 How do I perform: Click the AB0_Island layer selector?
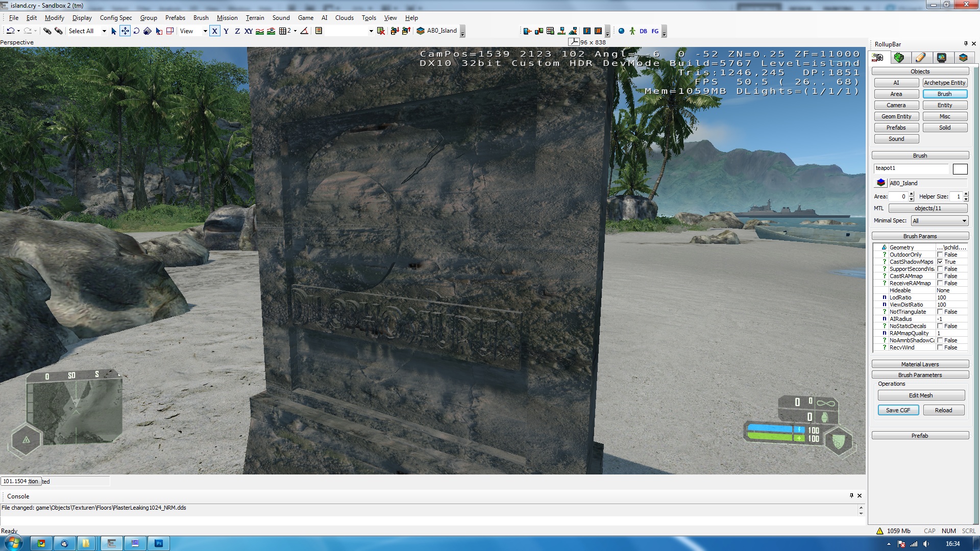tap(437, 31)
